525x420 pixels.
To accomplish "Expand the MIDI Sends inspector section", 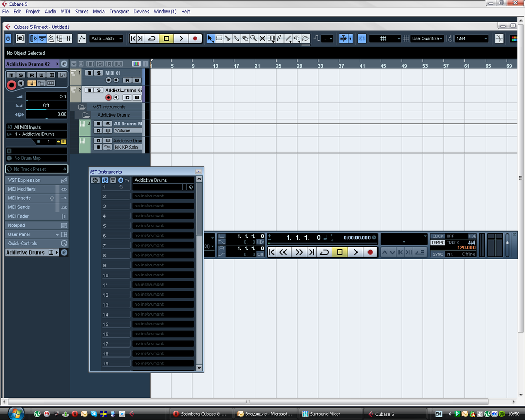I will (x=37, y=207).
